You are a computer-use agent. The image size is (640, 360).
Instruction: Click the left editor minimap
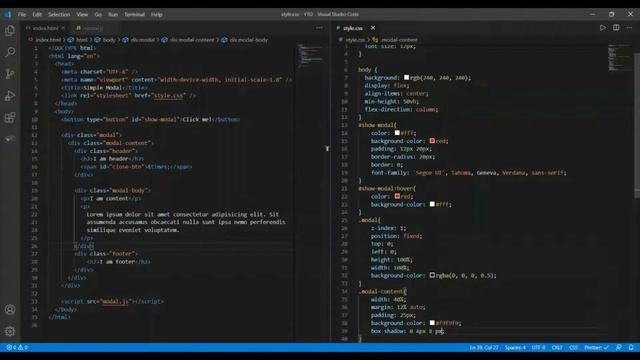pyautogui.click(x=310, y=55)
